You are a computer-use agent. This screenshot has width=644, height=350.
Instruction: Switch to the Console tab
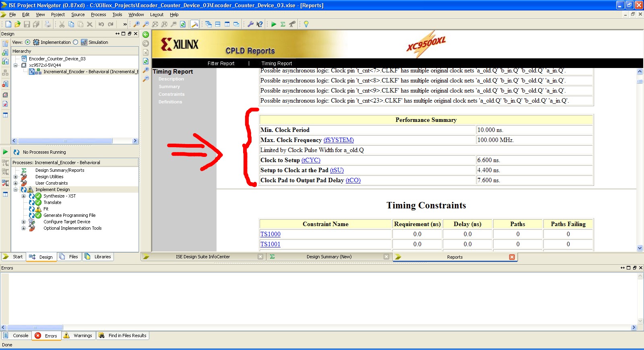pos(16,336)
